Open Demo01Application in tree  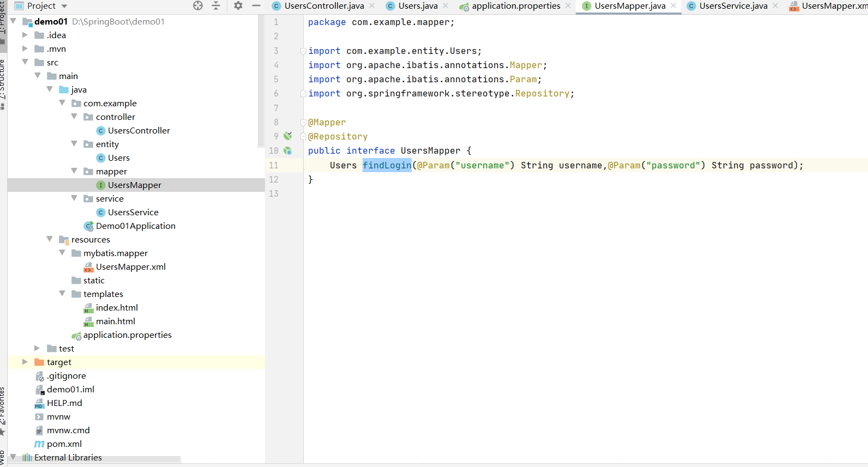pos(130,226)
